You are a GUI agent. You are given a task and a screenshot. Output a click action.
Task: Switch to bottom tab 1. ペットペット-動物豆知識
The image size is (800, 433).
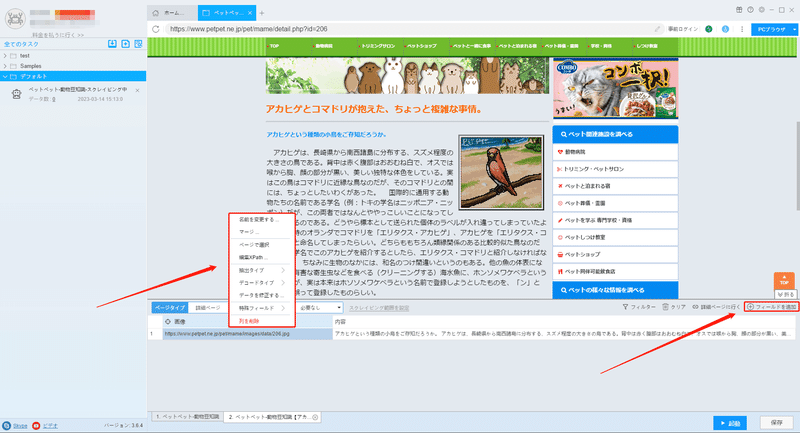pyautogui.click(x=188, y=417)
